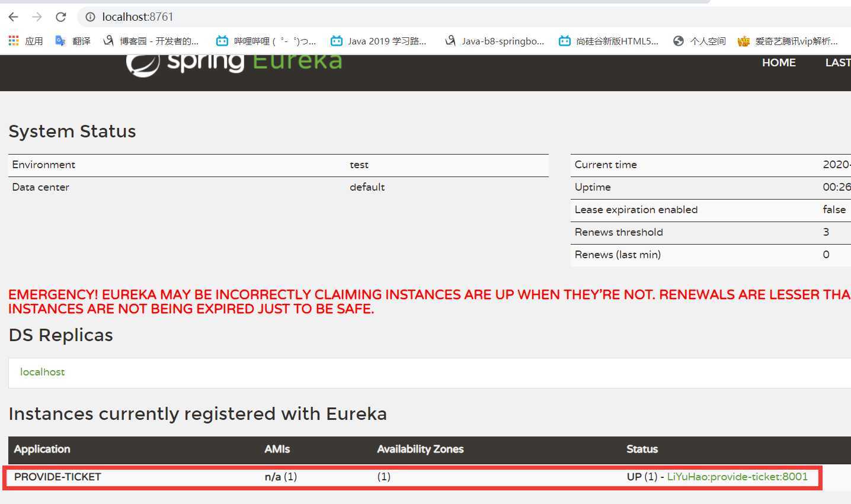Open the localhost DS replica link

pyautogui.click(x=43, y=372)
